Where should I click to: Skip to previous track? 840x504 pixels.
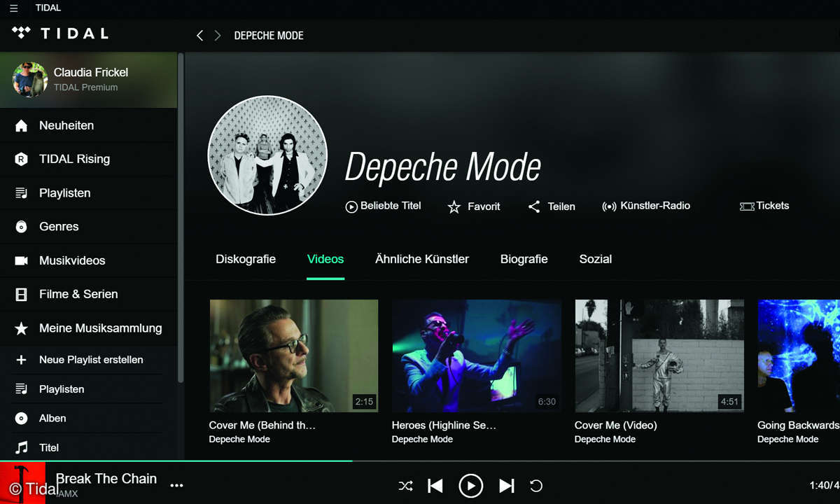click(x=435, y=486)
